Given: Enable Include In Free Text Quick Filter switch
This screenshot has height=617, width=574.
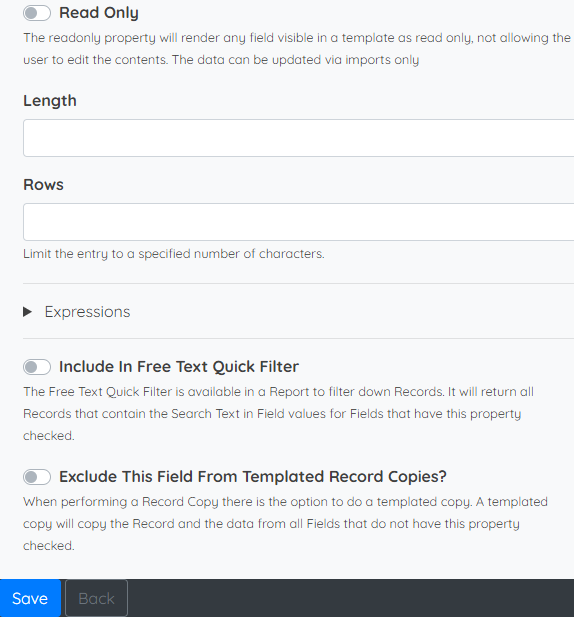Looking at the screenshot, I should point(37,367).
